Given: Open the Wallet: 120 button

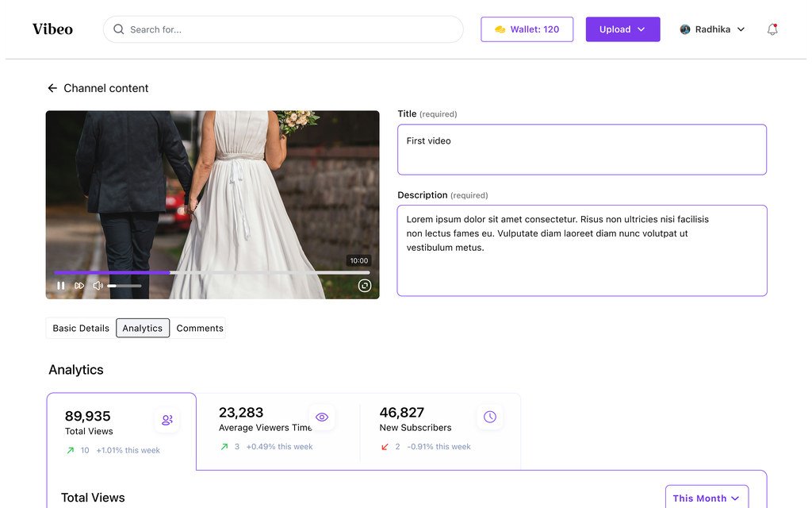Looking at the screenshot, I should click(x=527, y=29).
